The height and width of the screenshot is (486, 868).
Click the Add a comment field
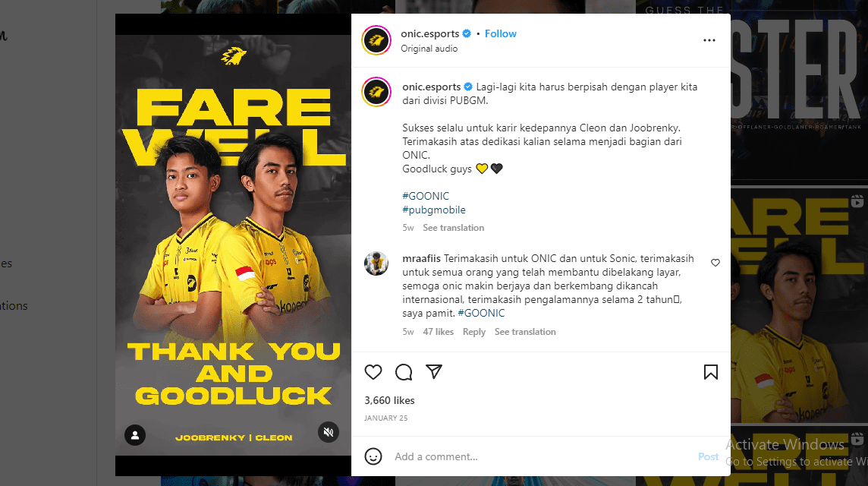[x=542, y=456]
